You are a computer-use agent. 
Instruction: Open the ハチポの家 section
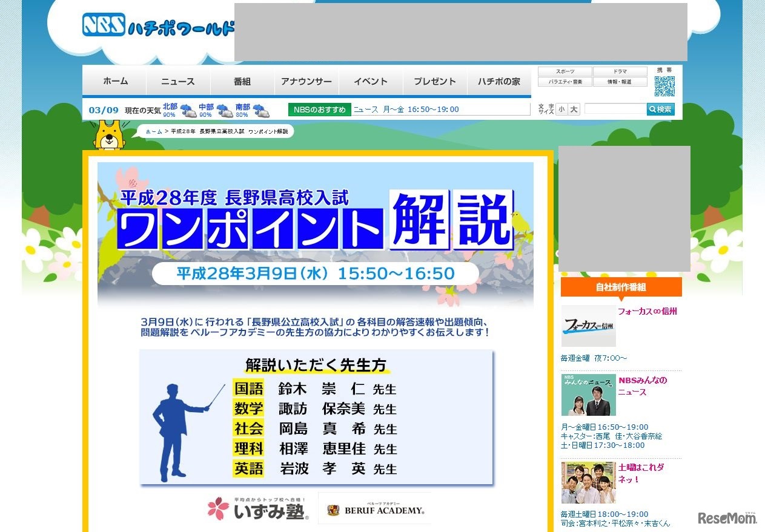click(x=499, y=81)
